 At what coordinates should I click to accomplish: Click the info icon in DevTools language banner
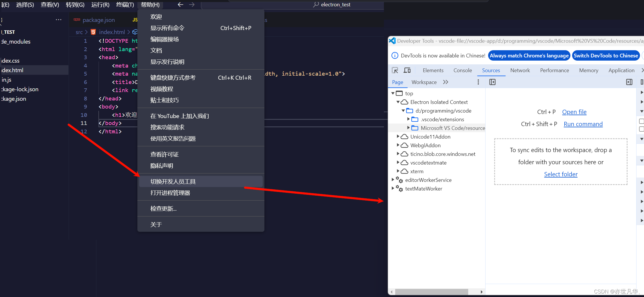pos(395,55)
